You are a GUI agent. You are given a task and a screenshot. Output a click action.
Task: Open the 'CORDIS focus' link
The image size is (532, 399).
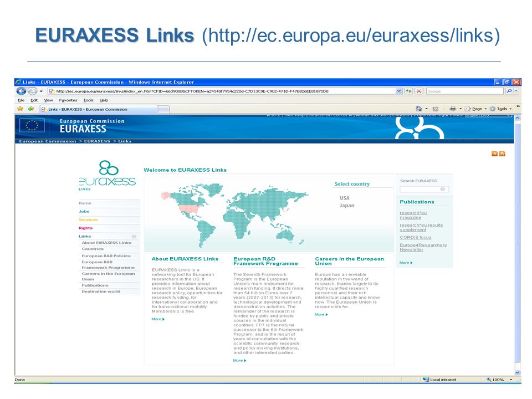pos(415,238)
